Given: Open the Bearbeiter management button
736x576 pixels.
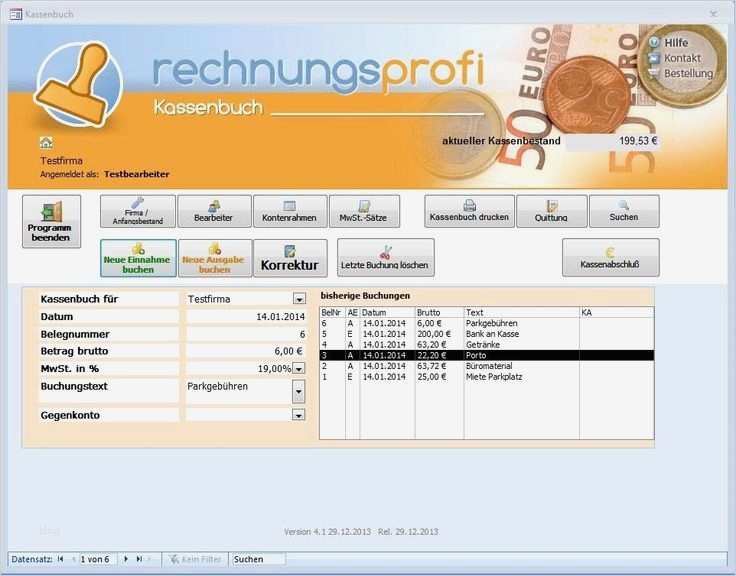Looking at the screenshot, I should [214, 212].
